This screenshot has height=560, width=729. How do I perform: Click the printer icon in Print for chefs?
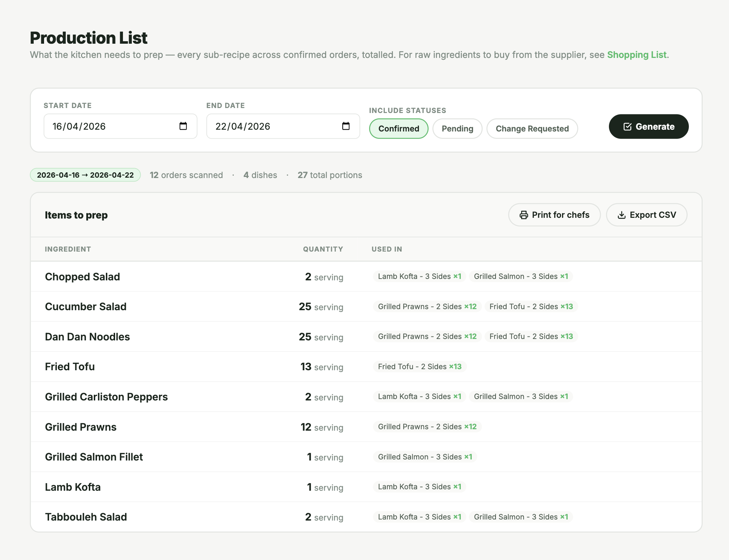[524, 215]
